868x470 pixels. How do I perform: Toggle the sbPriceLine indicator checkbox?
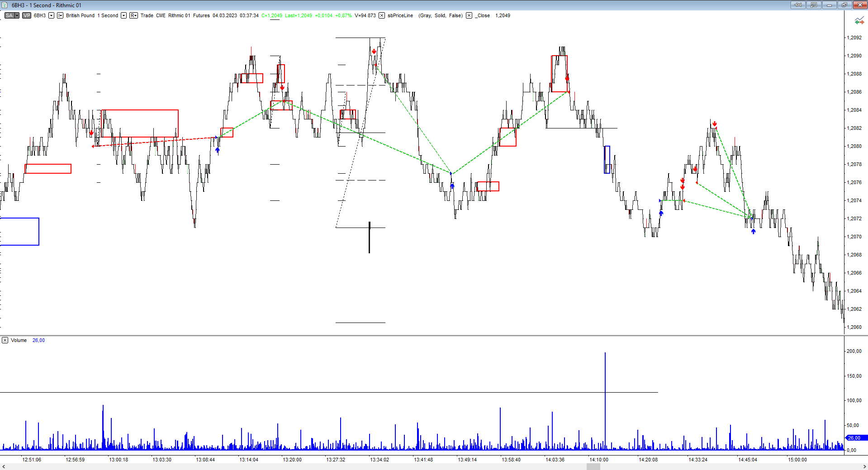382,15
